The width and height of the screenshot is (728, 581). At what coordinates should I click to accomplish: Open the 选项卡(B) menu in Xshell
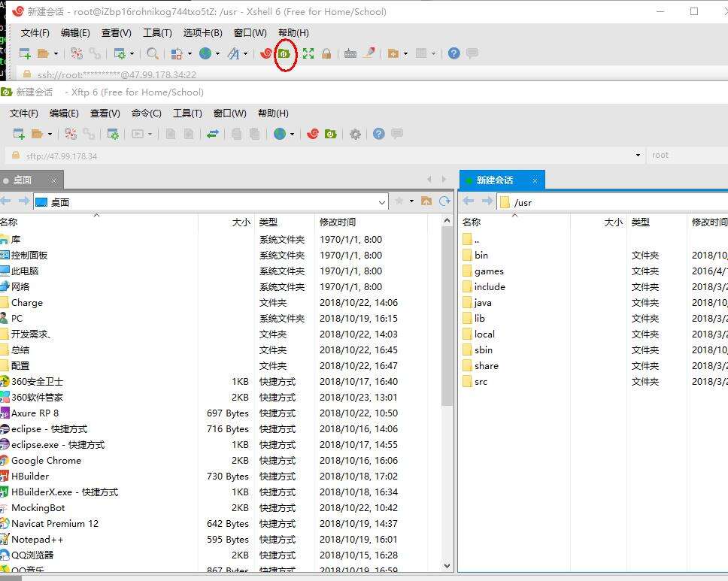[202, 32]
